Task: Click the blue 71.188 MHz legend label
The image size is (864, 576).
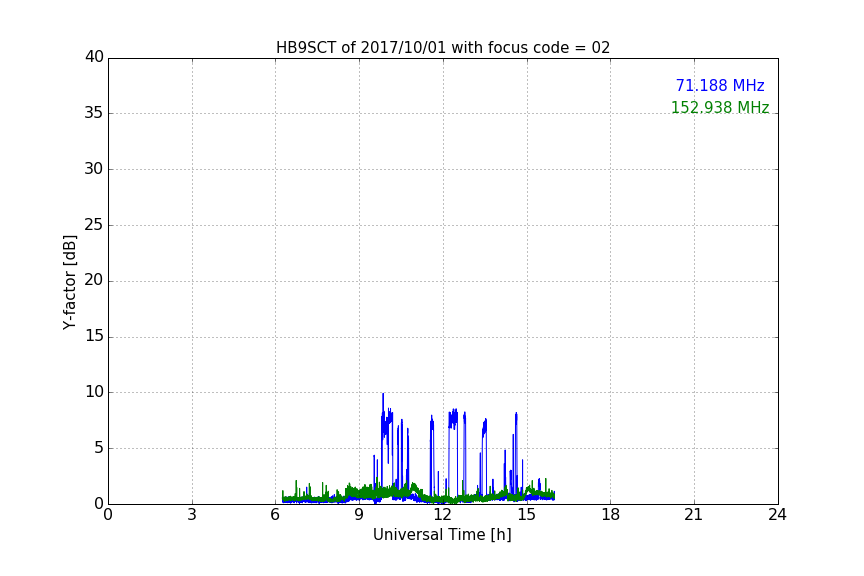Action: click(720, 85)
